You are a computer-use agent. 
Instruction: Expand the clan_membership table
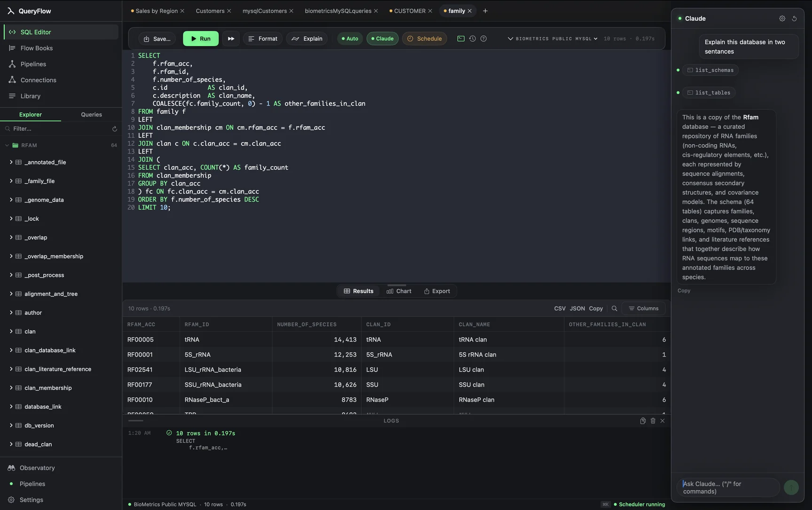[x=11, y=388]
